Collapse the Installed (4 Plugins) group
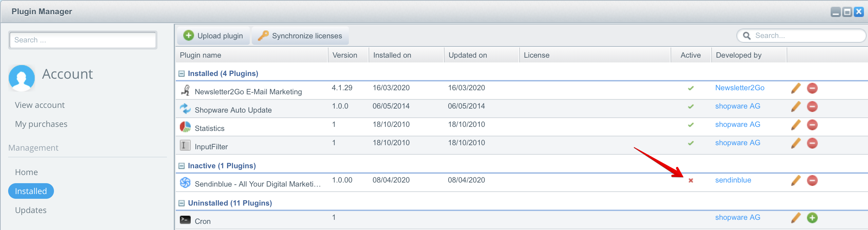 [x=182, y=74]
